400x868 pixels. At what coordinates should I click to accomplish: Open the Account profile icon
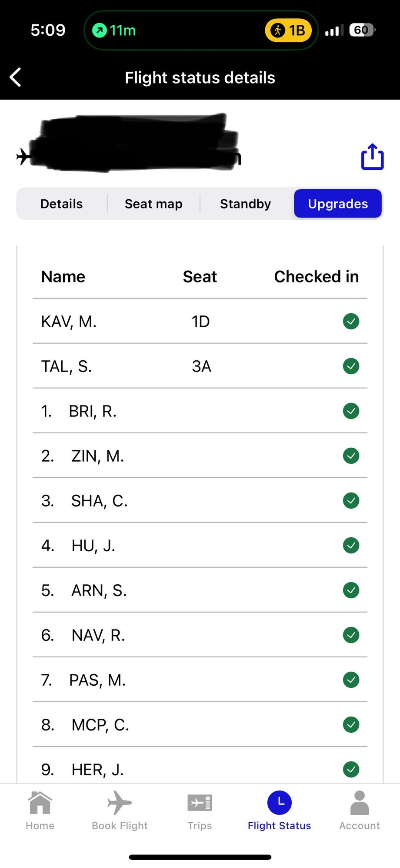[x=359, y=803]
